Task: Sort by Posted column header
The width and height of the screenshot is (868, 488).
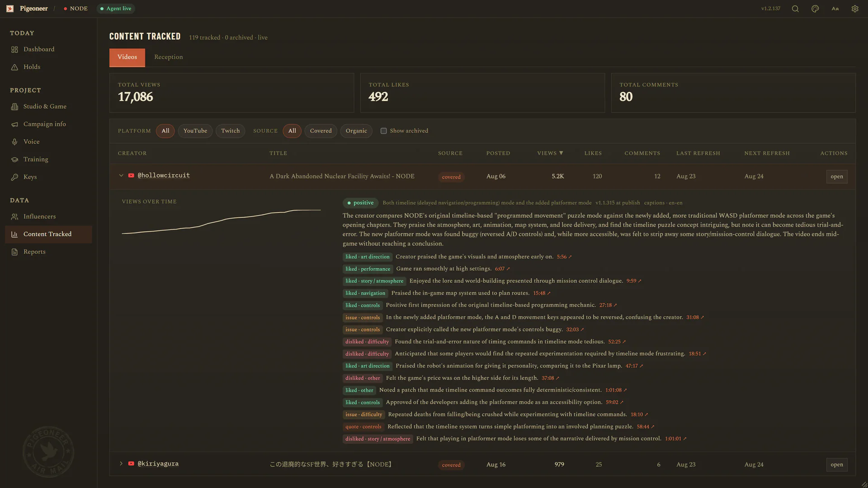Action: (498, 153)
